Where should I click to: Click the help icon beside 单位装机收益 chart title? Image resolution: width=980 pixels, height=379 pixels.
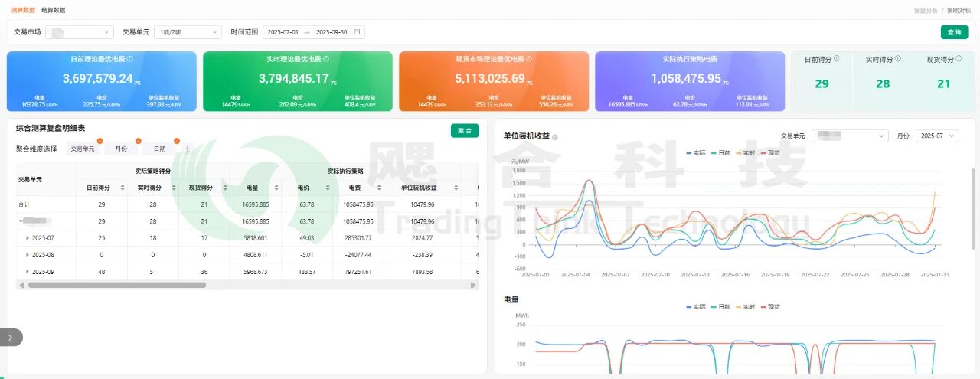(554, 137)
